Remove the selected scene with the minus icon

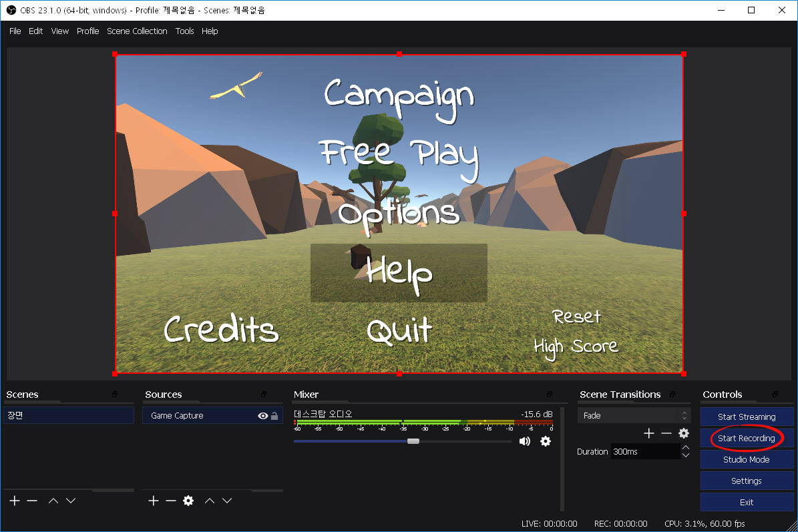(32, 501)
